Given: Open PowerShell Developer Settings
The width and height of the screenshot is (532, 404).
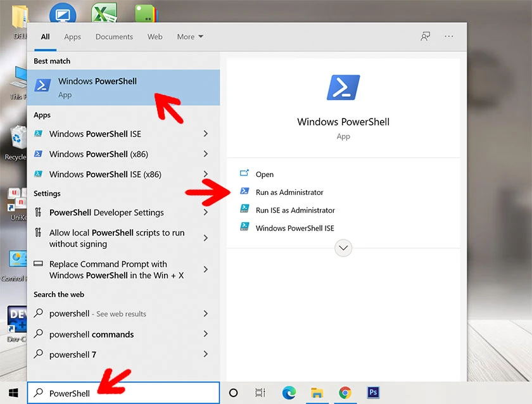Looking at the screenshot, I should [x=123, y=213].
